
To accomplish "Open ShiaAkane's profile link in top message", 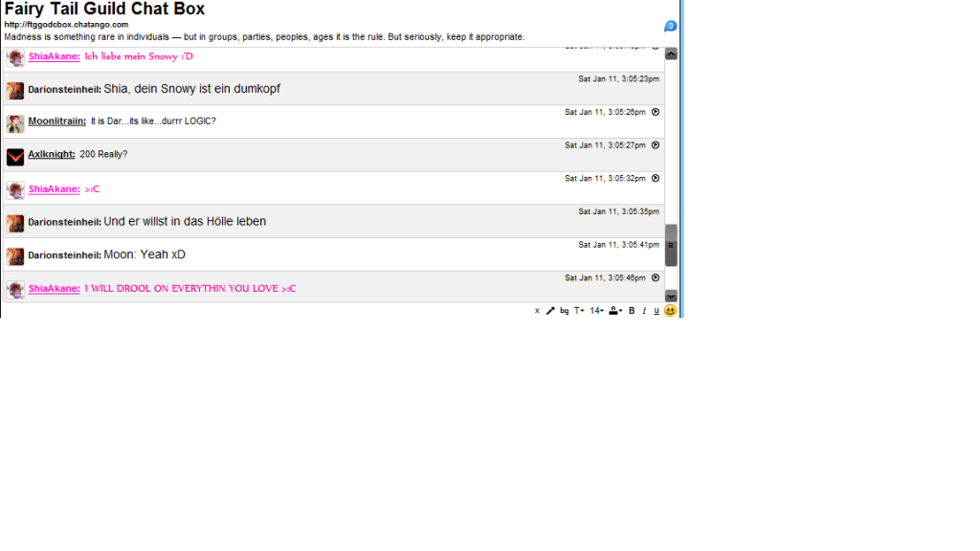I will click(54, 56).
